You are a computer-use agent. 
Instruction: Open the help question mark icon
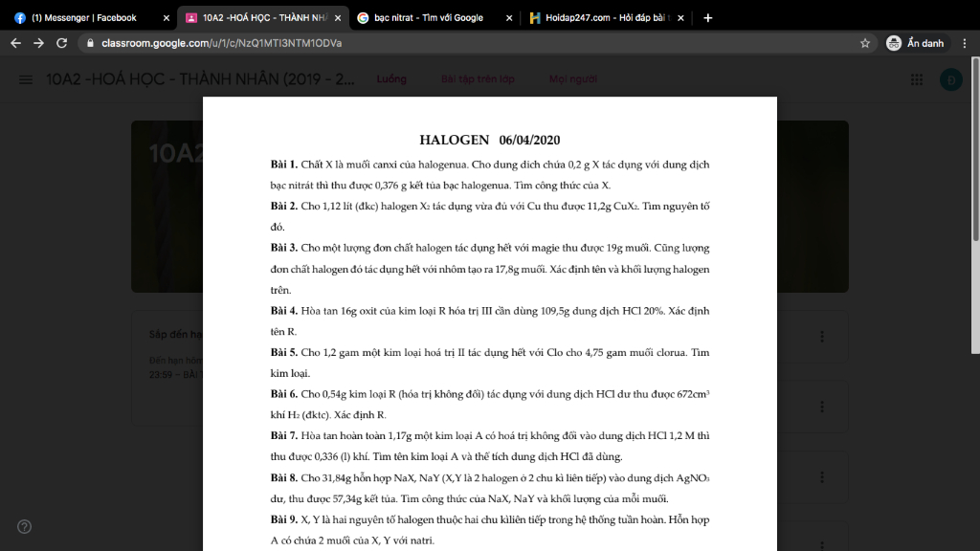pos(24,527)
